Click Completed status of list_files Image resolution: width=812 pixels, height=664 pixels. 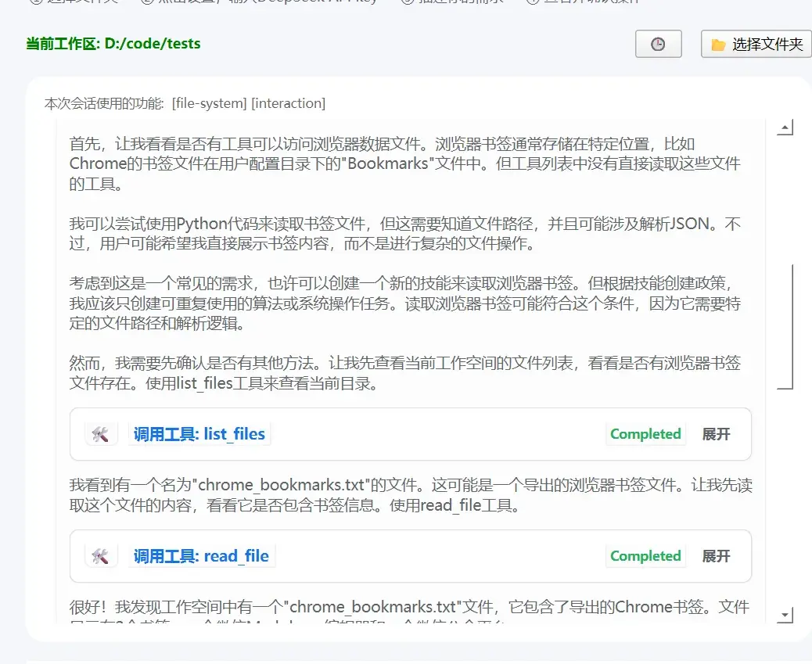click(646, 434)
